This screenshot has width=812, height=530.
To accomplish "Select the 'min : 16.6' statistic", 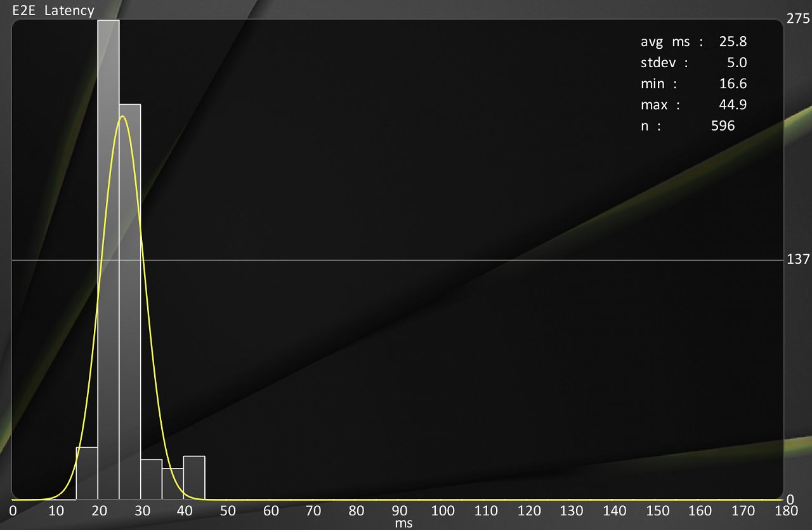I will [x=694, y=84].
